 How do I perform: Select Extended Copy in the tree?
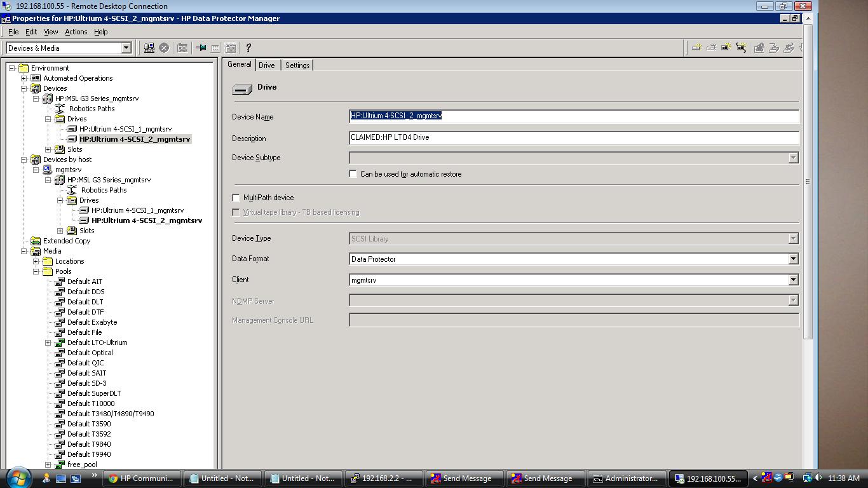pos(67,241)
